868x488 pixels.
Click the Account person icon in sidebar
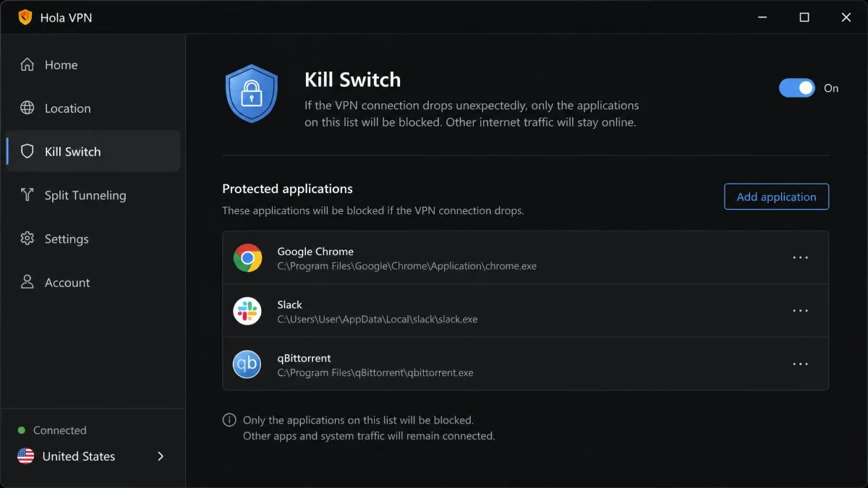point(27,282)
